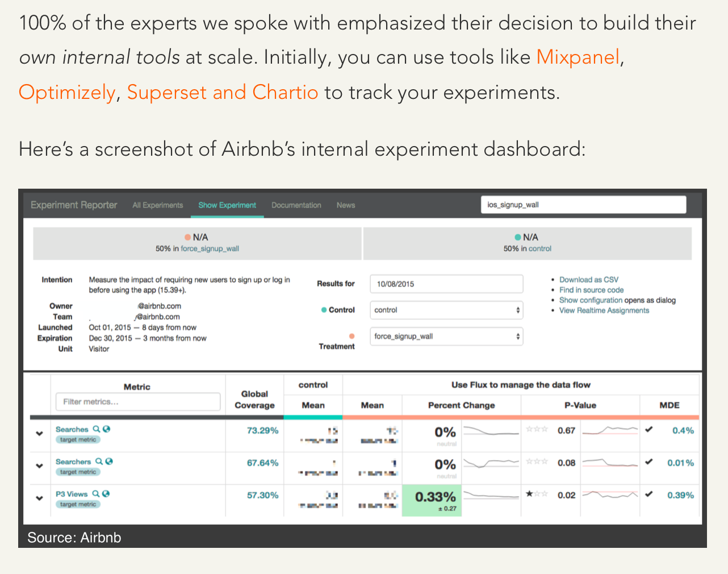Image resolution: width=728 pixels, height=574 pixels.
Task: Switch to the All Experiments tab
Action: pyautogui.click(x=158, y=205)
